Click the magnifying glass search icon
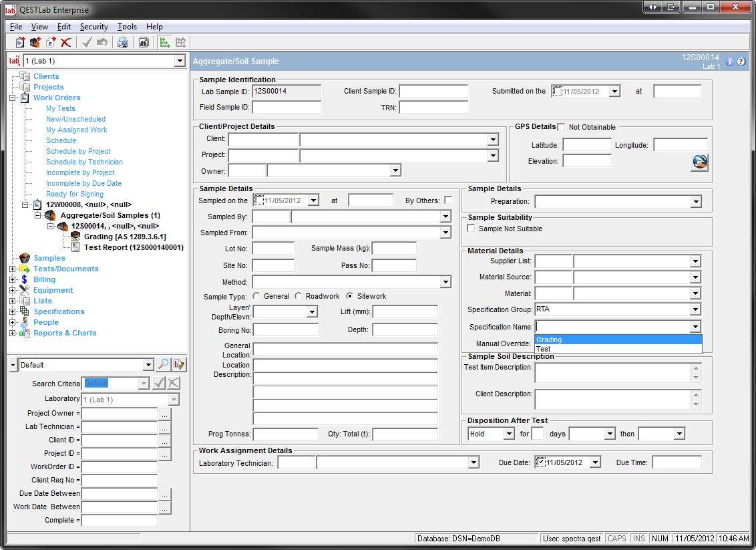 (163, 365)
